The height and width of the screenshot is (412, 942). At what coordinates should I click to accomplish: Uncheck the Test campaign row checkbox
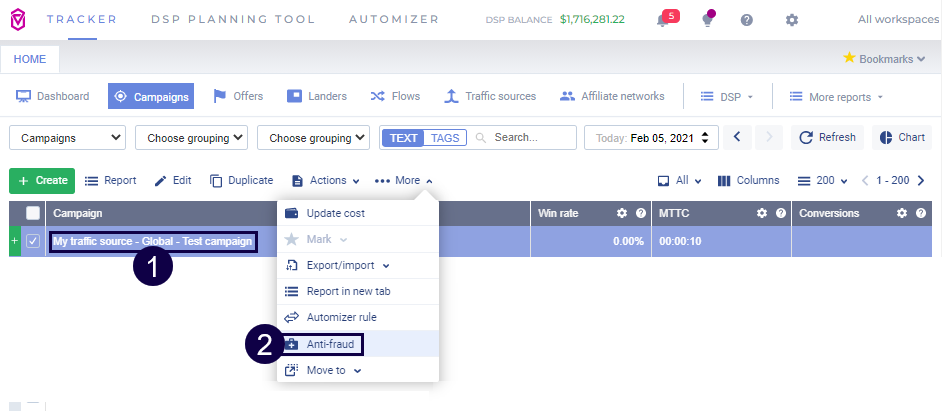point(33,241)
